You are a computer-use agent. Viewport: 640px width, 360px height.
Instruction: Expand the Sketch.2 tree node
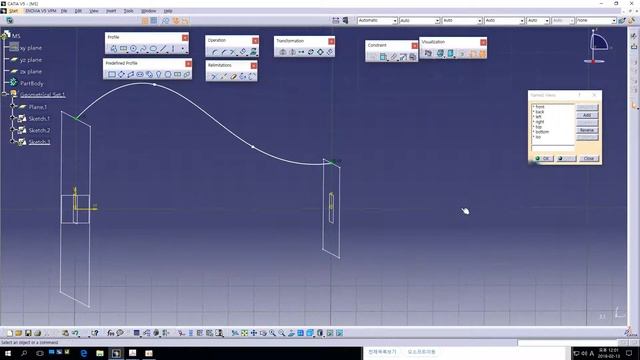coord(13,130)
